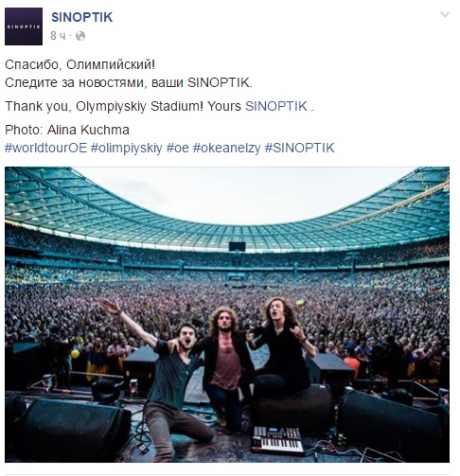Open the #okeanelzy hashtag

(226, 148)
